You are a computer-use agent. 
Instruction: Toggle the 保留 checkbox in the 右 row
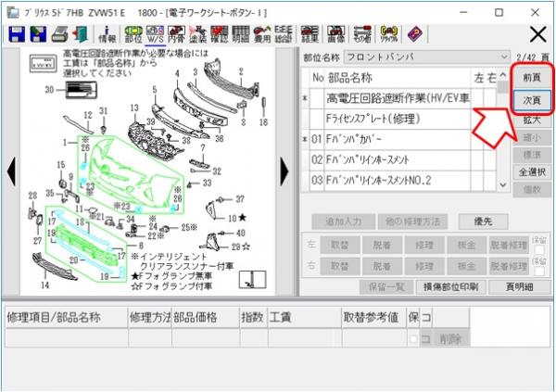(x=539, y=271)
